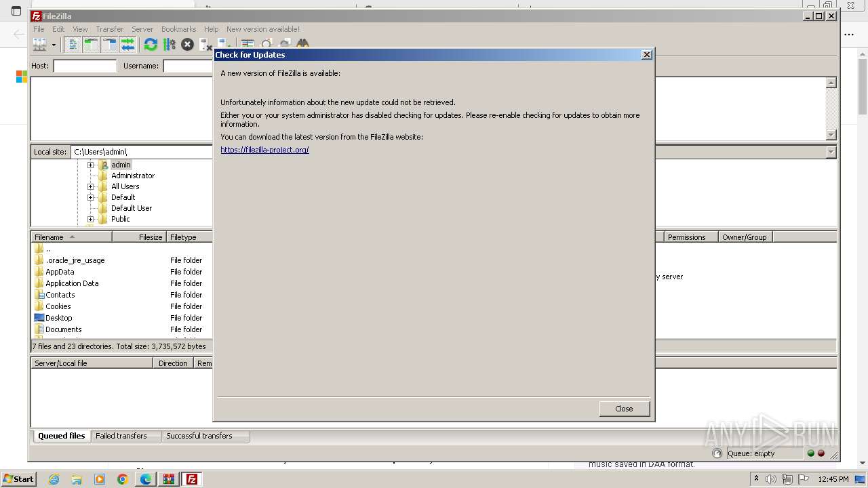Switch to the Queued files tab
The width and height of the screenshot is (868, 488).
coord(61,436)
